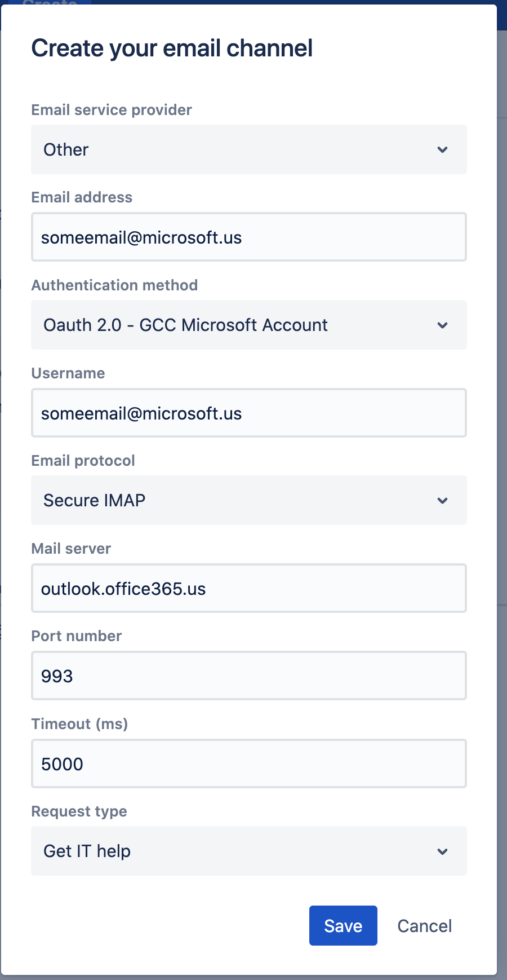Open the dropdown showing "Other"
This screenshot has height=980, width=507.
point(237,149)
